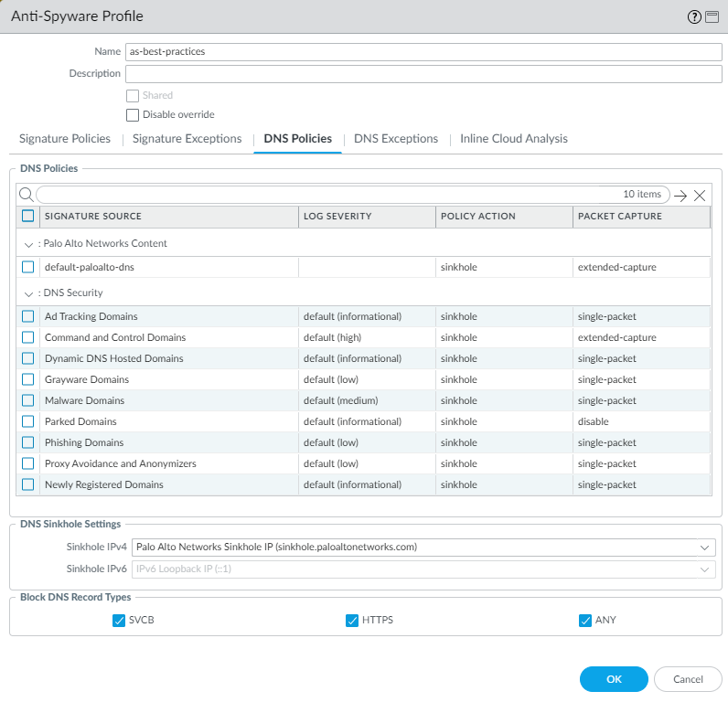Clear the search with the X icon
Image resolution: width=728 pixels, height=702 pixels.
coord(700,196)
